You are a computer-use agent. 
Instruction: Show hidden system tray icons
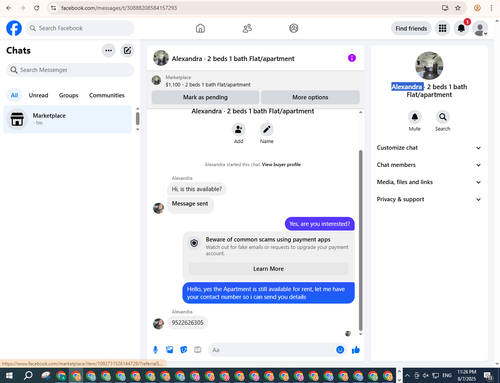407,376
